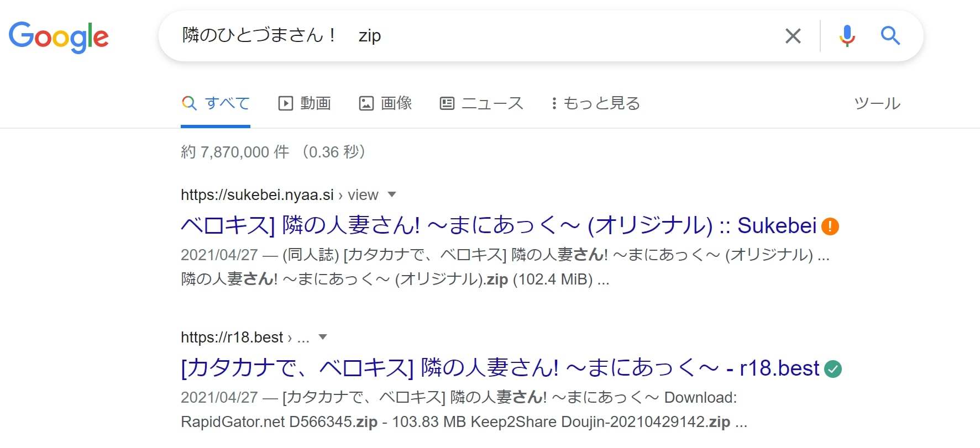Expand dropdown arrow next to sukebei.nyaa.si URL
The height and width of the screenshot is (448, 980).
tap(392, 194)
